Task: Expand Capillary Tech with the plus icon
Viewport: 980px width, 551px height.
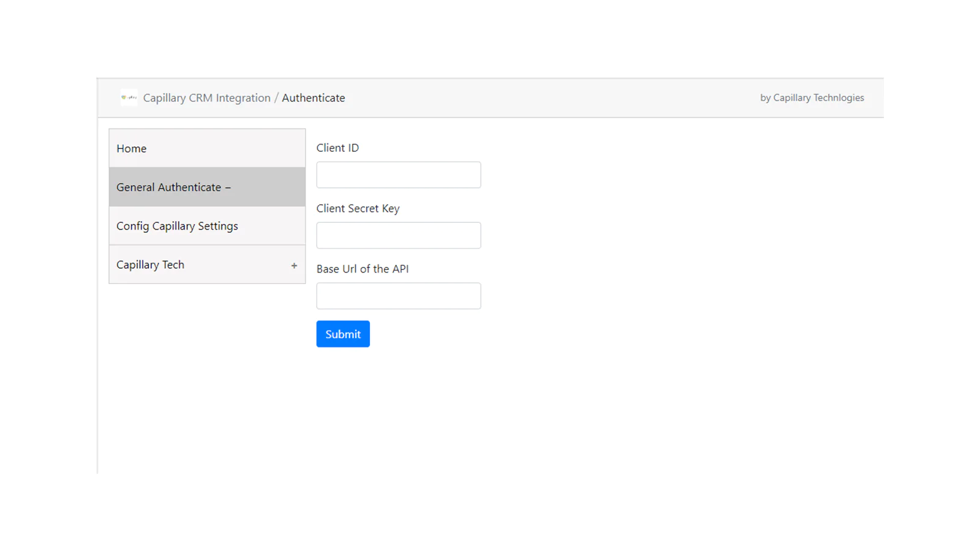Action: [294, 266]
